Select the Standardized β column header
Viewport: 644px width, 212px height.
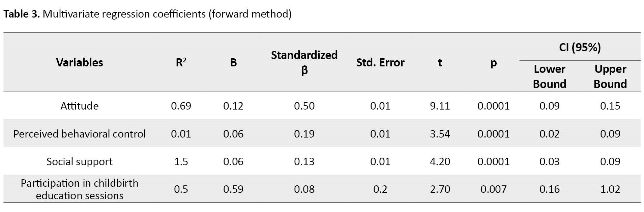pos(304,62)
